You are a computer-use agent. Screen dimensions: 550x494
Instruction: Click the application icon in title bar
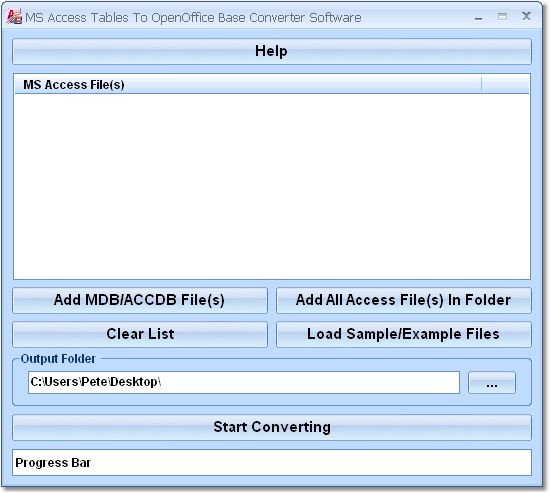pos(14,16)
